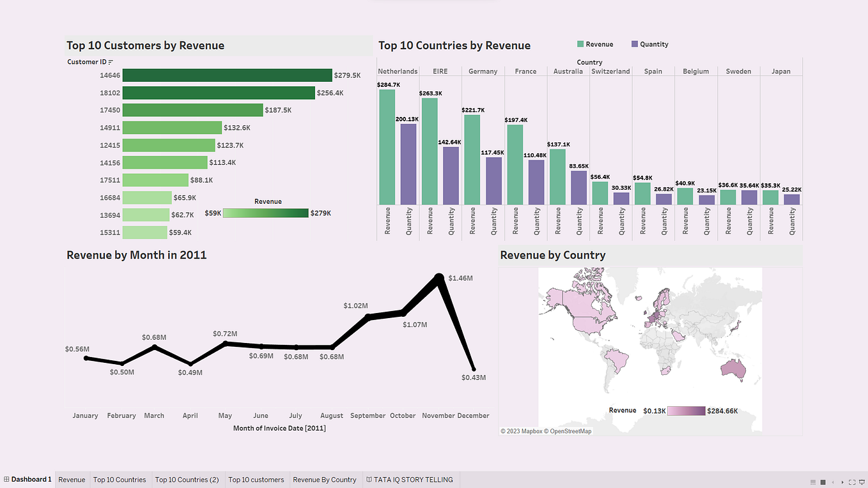Click the 2023 Mapbox copyright link
This screenshot has height=488, width=868.
coord(520,431)
